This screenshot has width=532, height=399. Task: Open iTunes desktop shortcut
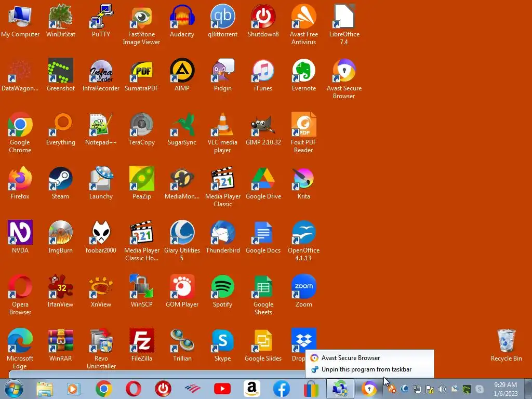pos(263,75)
